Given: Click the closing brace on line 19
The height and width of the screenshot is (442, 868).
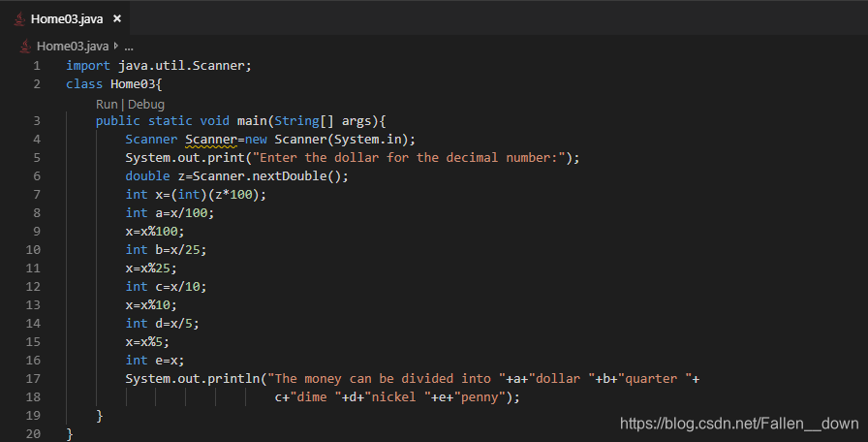Looking at the screenshot, I should 100,416.
